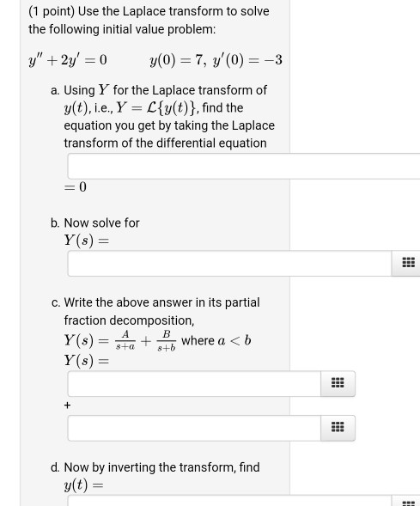Open equation editor grid icon for second partial fraction box
420x506 pixels.
[x=338, y=428]
